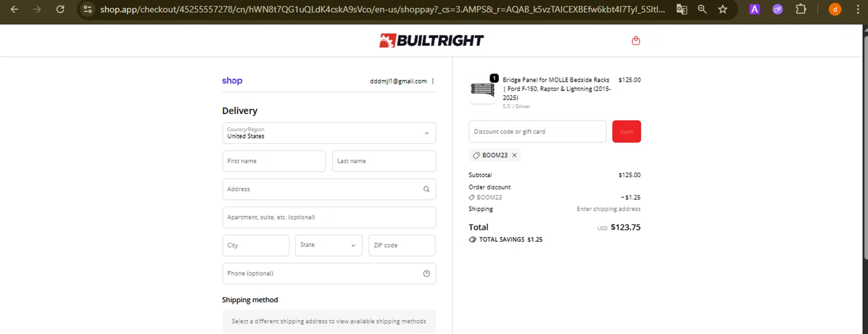Click the tag icon on BOOM23 chip
Image resolution: width=868 pixels, height=334 pixels.
pyautogui.click(x=476, y=155)
